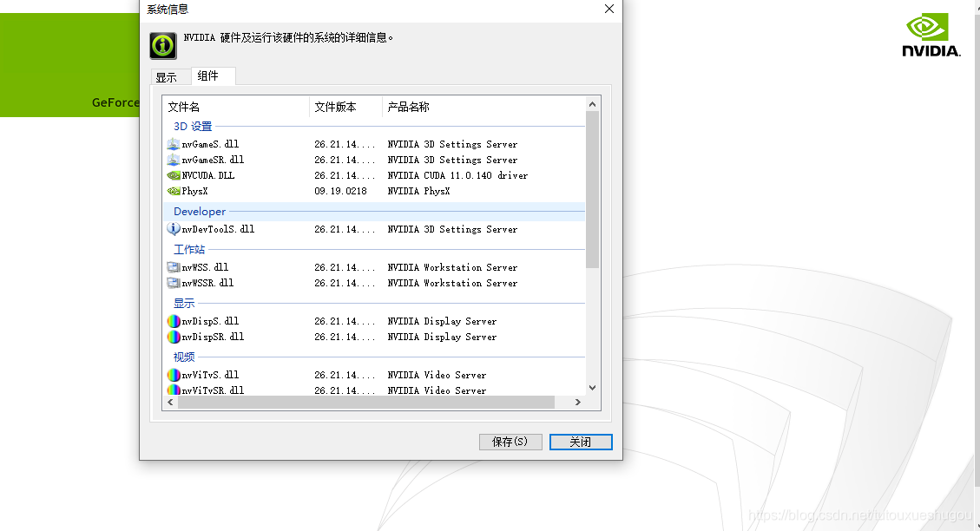Click the NVIDIA info icon in dialog header

162,44
